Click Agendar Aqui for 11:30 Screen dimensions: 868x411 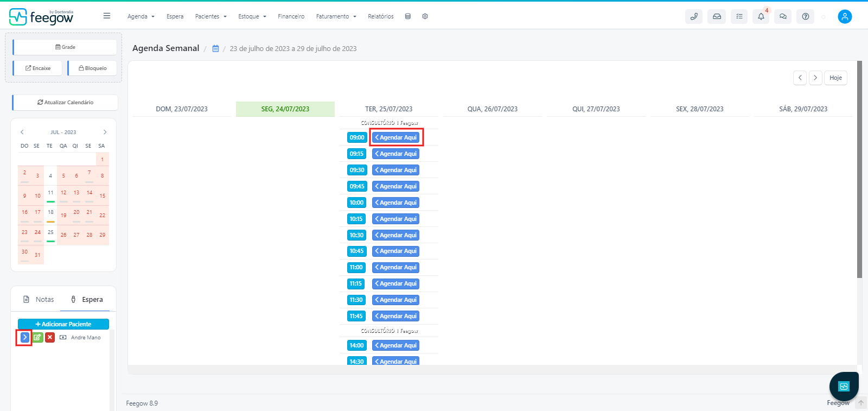coord(396,300)
